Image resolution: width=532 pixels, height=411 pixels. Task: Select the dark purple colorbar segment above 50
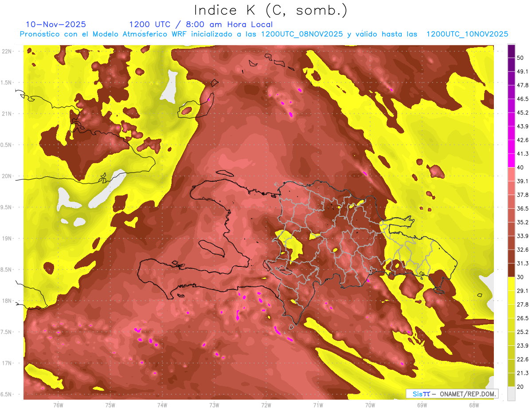click(x=511, y=51)
